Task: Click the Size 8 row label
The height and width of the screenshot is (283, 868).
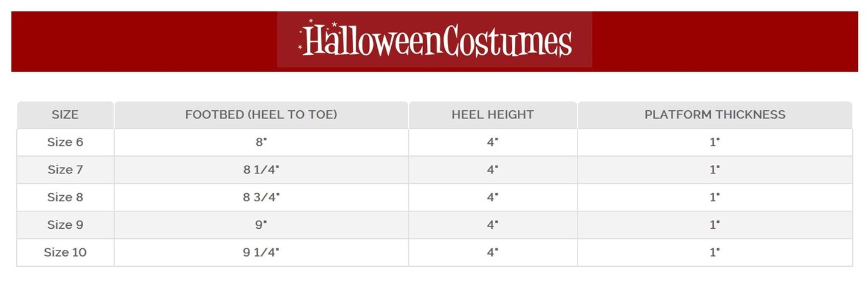Action: pos(65,197)
